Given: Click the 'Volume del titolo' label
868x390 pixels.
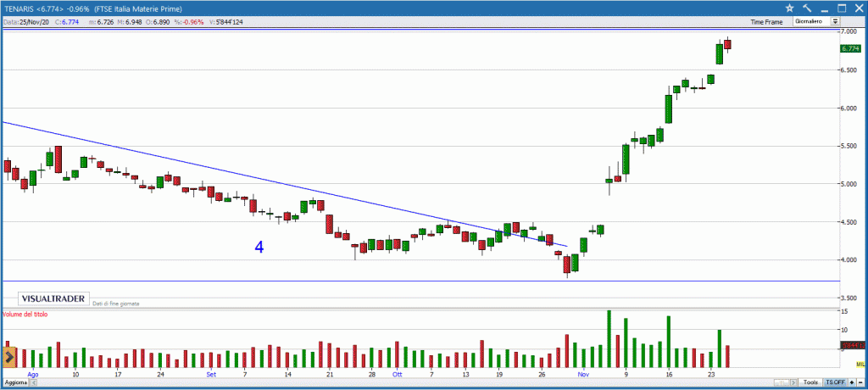Looking at the screenshot, I should click(25, 314).
